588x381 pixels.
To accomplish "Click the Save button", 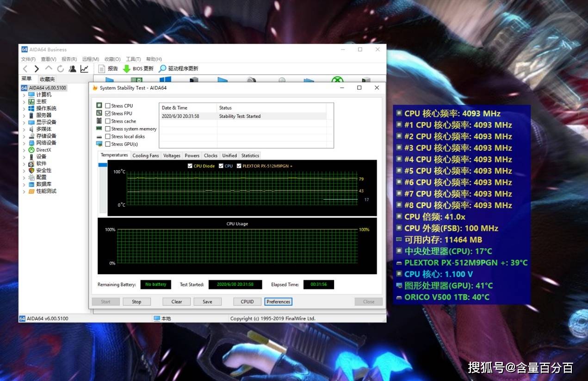I will 207,301.
